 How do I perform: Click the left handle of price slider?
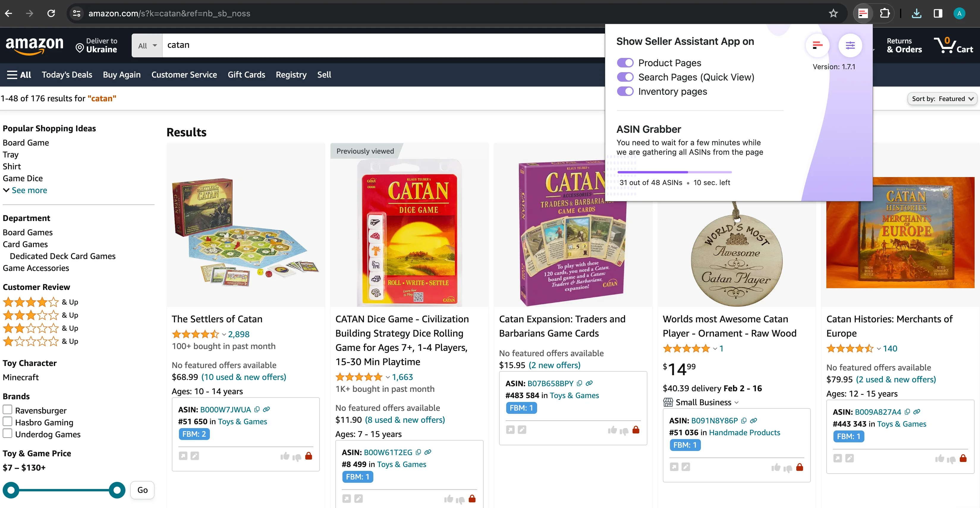(x=11, y=490)
